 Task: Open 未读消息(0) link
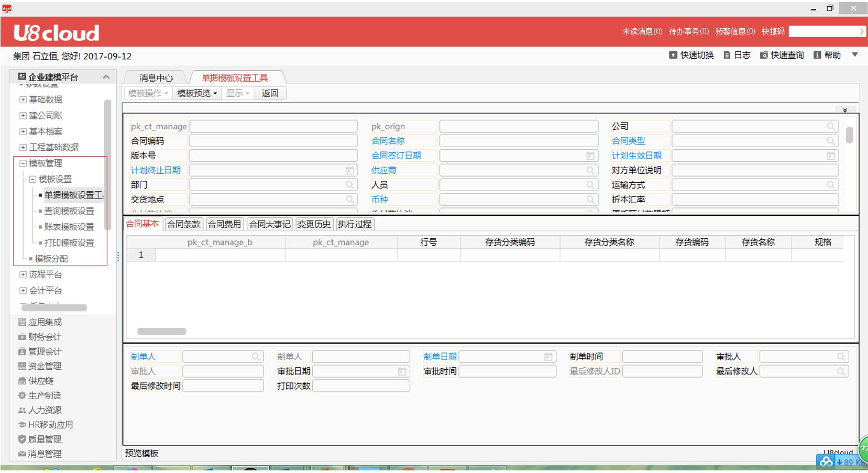(x=642, y=31)
